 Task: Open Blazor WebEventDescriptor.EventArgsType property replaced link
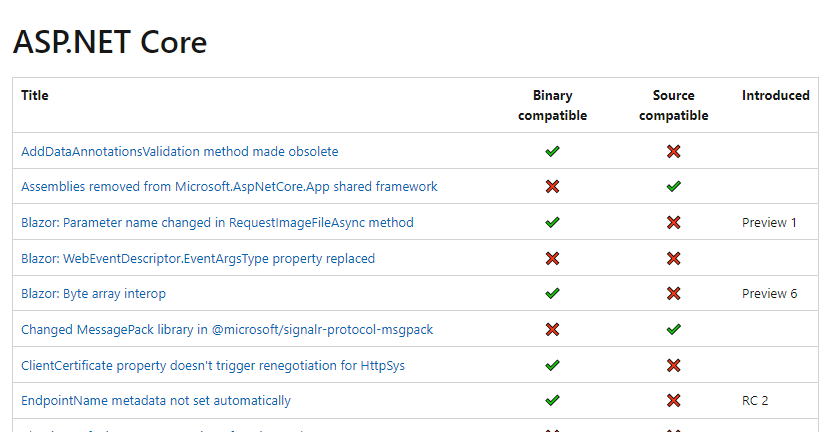pyautogui.click(x=198, y=258)
